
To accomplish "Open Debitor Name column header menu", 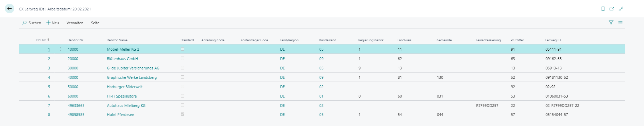I will coord(117,40).
